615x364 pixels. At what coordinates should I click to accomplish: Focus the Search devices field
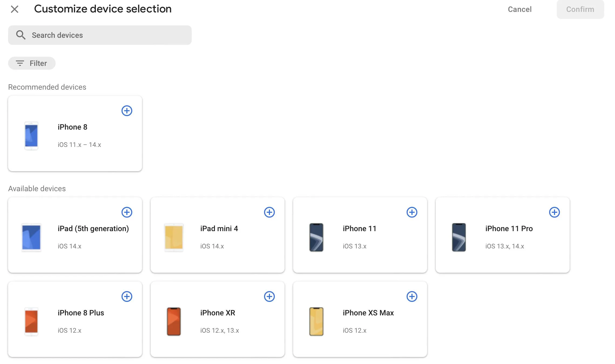108,35
